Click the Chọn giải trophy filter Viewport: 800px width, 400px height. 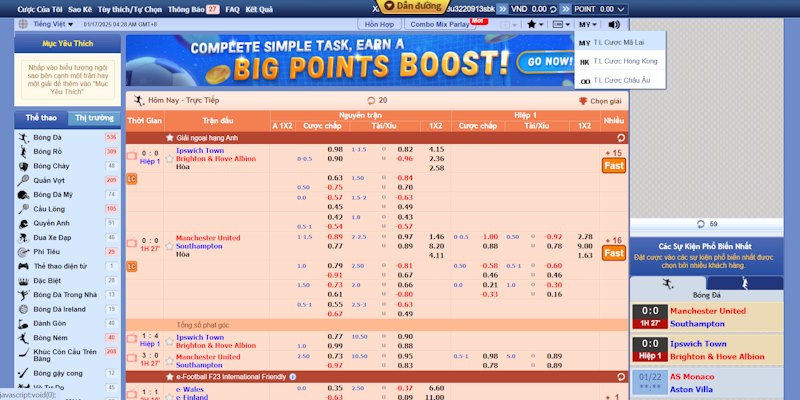[600, 101]
